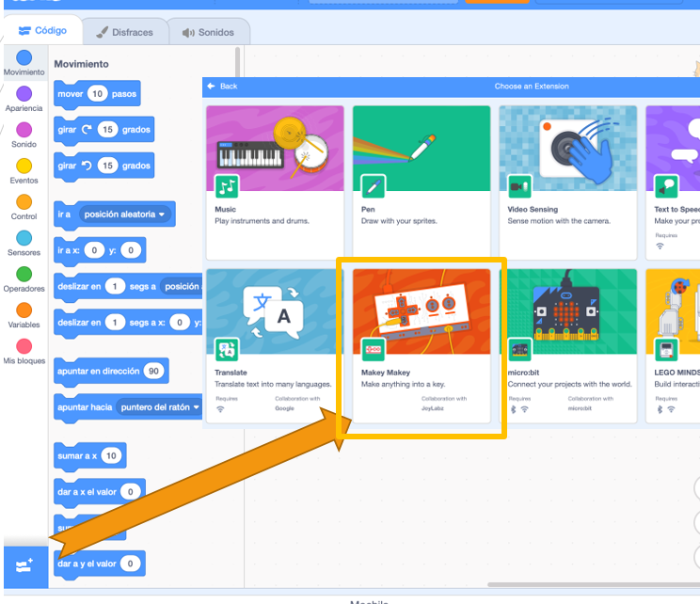Image resolution: width=700 pixels, height=604 pixels.
Task: Switch to the Sonidos tab
Action: tap(208, 32)
